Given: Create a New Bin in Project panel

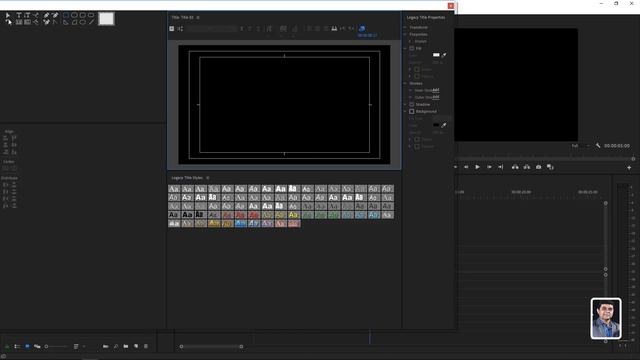Looking at the screenshot, I should tap(126, 347).
